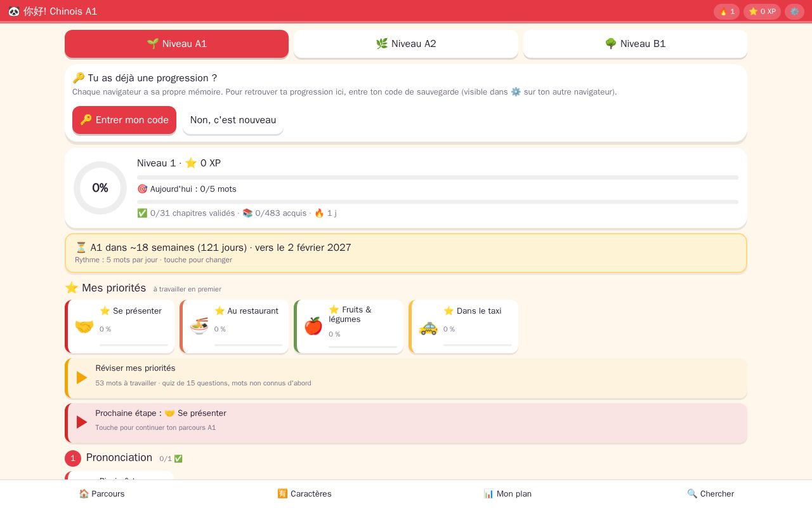Open the Au restaurant priority card title
812x508 pixels.
[246, 311]
